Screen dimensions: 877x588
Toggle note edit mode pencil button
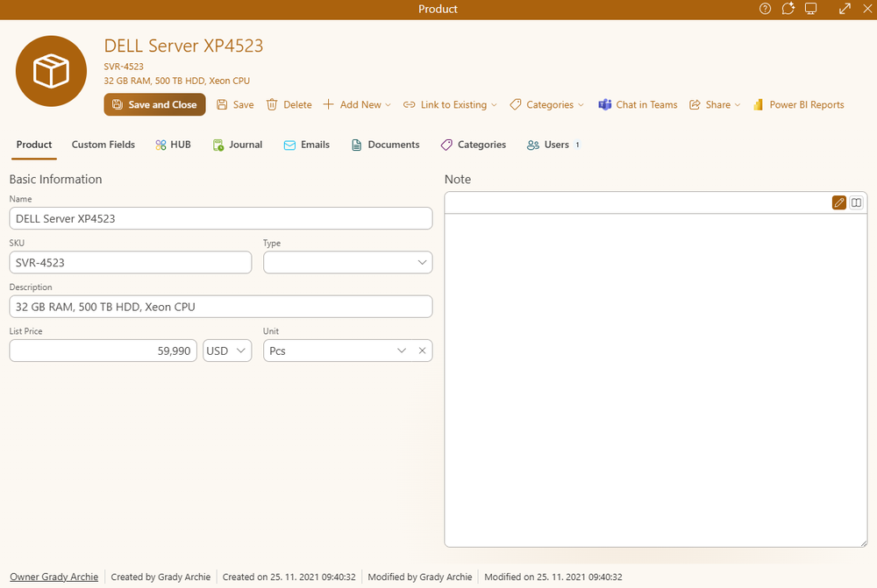(x=839, y=202)
